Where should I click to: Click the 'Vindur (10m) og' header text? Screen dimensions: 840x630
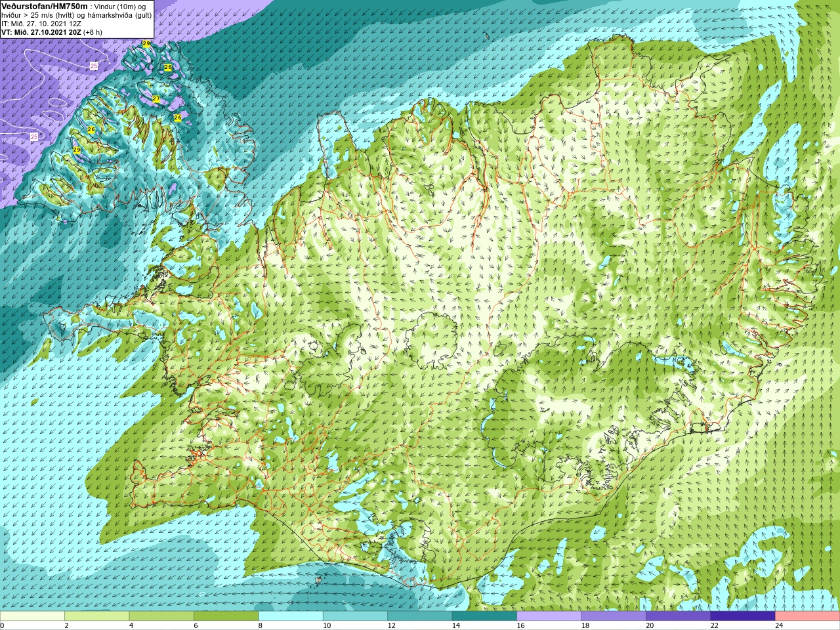click(x=120, y=7)
